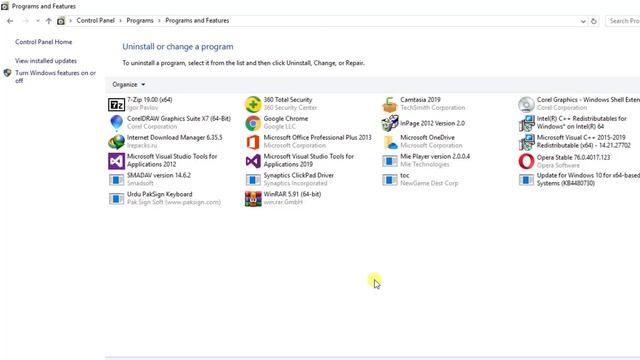Select Mie Player version 2.0.0.4 text
Image resolution: width=640 pixels, height=360 pixels.
(435, 156)
